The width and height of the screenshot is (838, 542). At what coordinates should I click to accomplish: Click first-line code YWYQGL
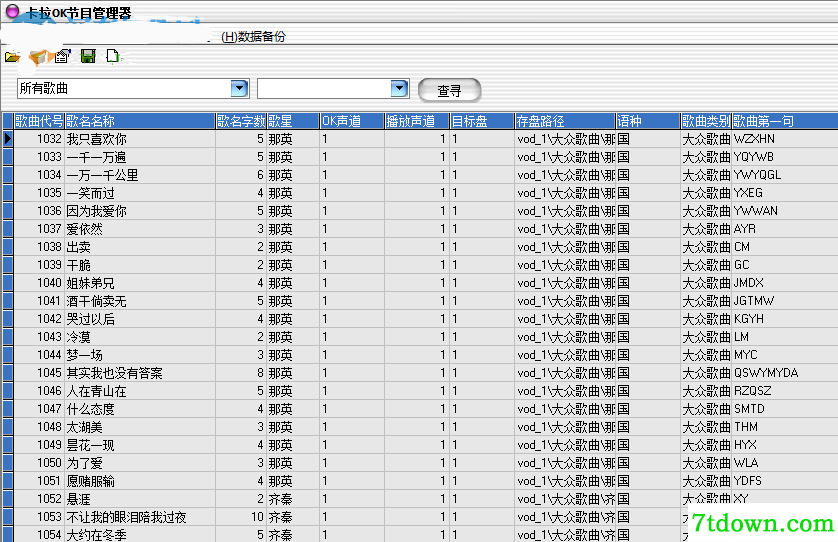click(x=757, y=175)
